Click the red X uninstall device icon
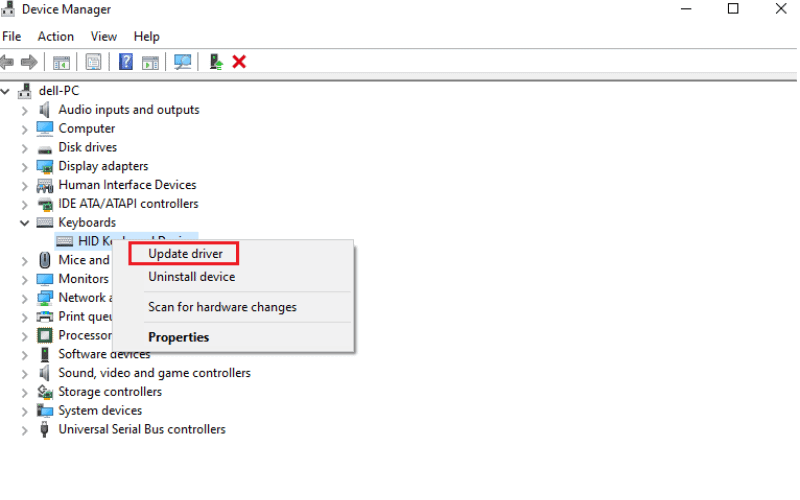 239,62
